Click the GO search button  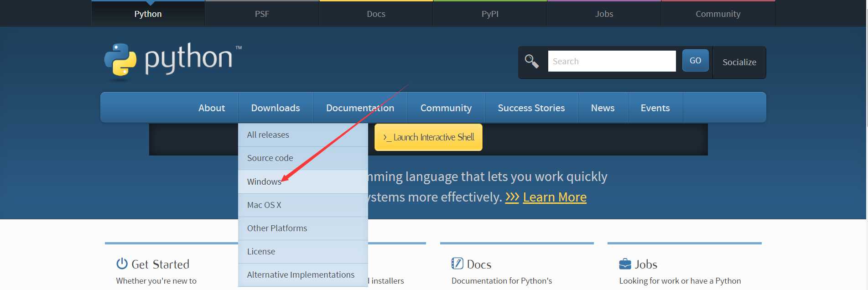(x=696, y=61)
